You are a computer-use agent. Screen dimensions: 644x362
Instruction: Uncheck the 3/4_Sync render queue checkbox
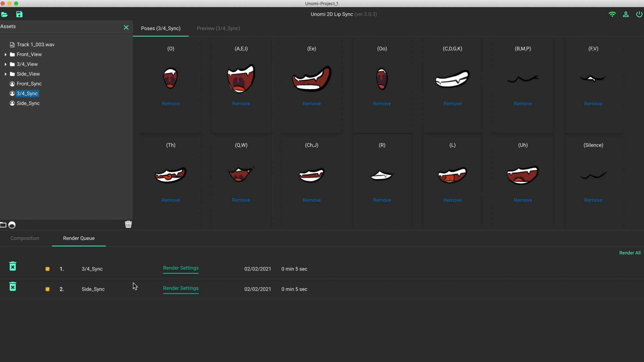[x=47, y=269]
